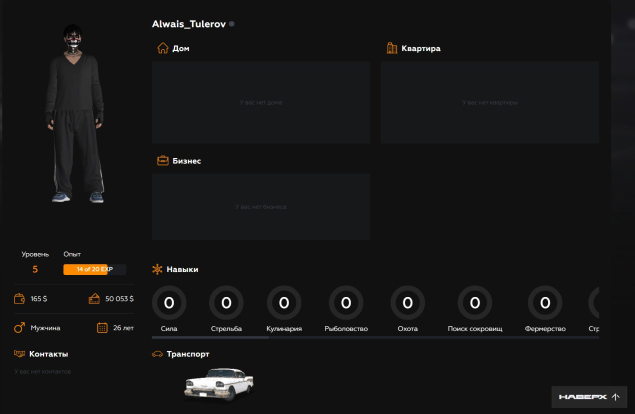
Task: Click the briefcase icon beside Бизнес
Action: click(162, 160)
